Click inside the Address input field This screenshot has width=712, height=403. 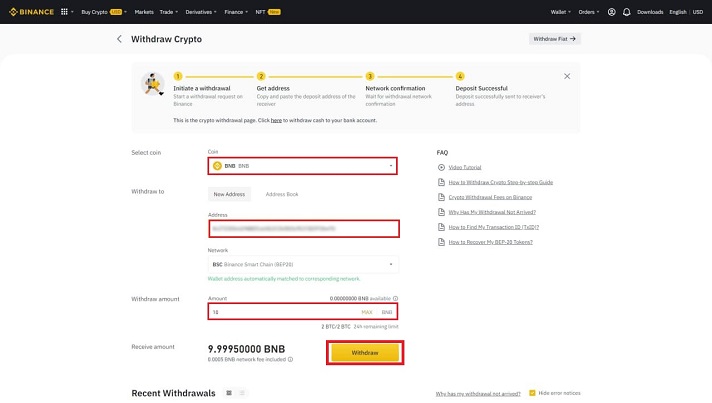pos(304,229)
